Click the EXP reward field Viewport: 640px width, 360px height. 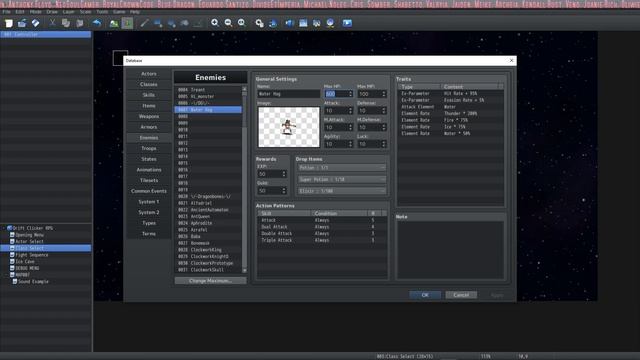[271, 174]
